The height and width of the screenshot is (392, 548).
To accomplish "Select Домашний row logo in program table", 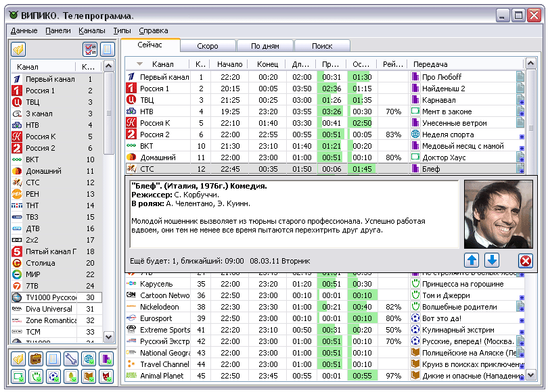I will [131, 157].
